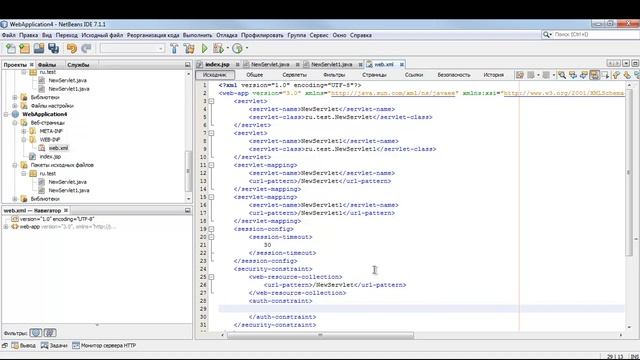
Task: Click the editor horizontal scrollbar thumb
Action: 320,335
